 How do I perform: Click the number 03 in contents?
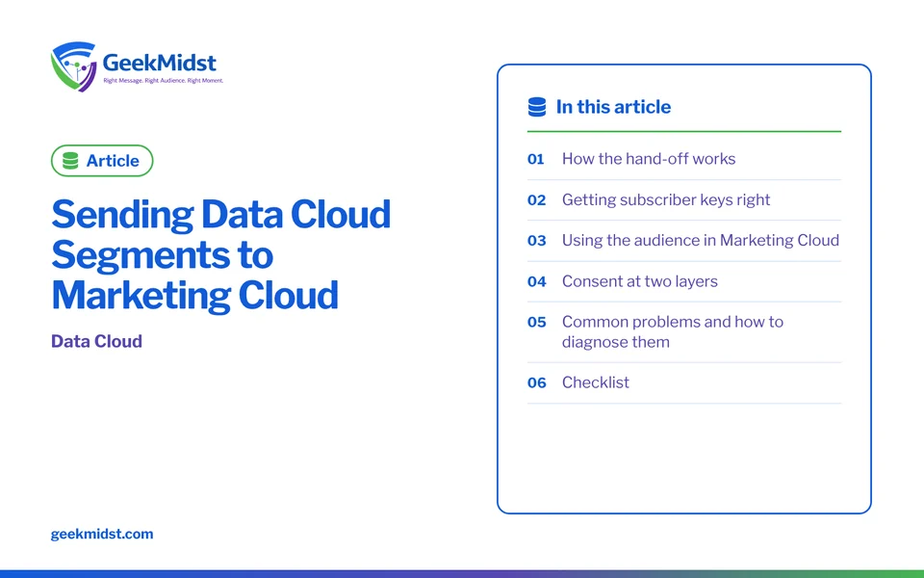pyautogui.click(x=536, y=241)
